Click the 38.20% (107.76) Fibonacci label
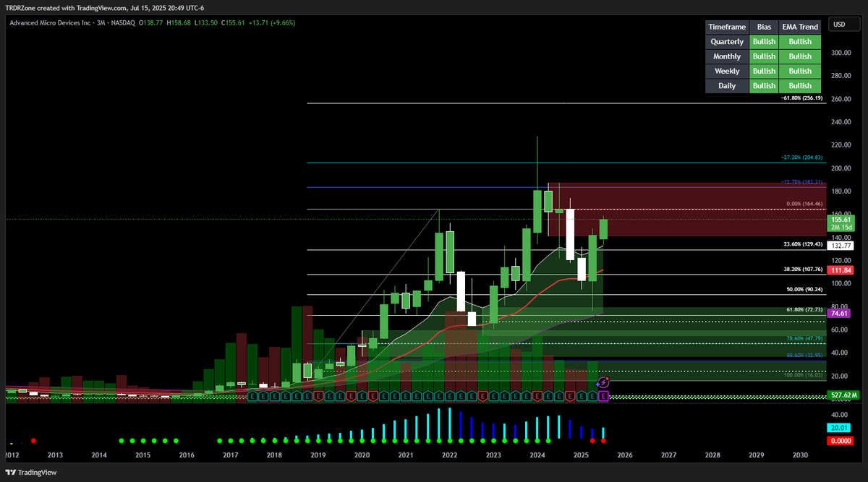 (x=803, y=269)
